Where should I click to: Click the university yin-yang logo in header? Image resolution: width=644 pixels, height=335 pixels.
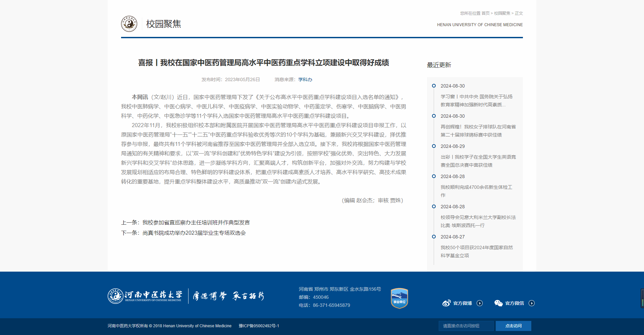pyautogui.click(x=129, y=24)
